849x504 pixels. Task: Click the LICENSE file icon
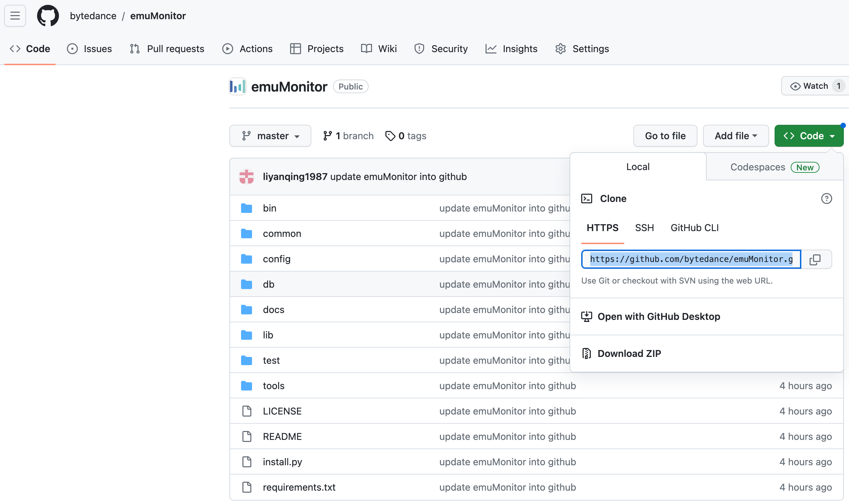[247, 411]
